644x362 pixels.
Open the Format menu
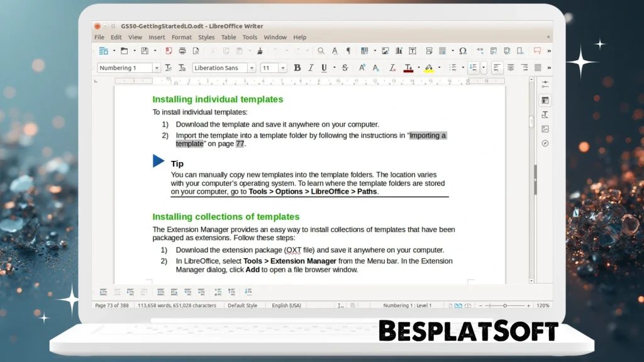181,37
